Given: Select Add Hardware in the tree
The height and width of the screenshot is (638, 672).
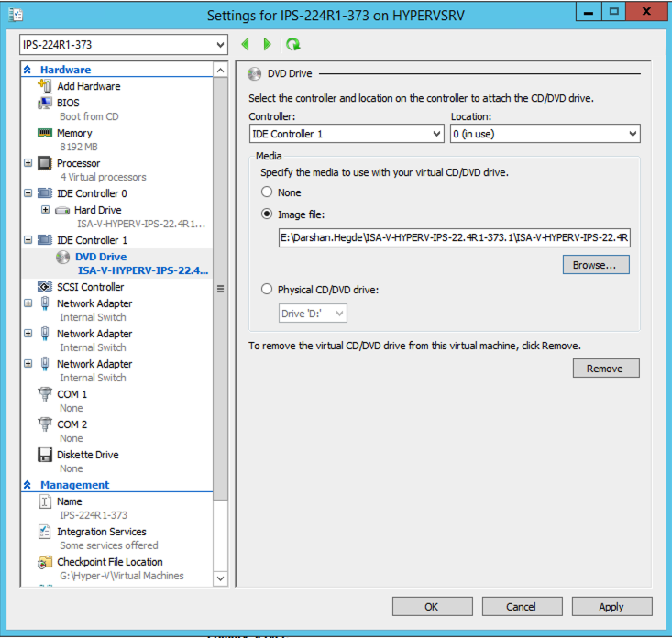Looking at the screenshot, I should 89,86.
